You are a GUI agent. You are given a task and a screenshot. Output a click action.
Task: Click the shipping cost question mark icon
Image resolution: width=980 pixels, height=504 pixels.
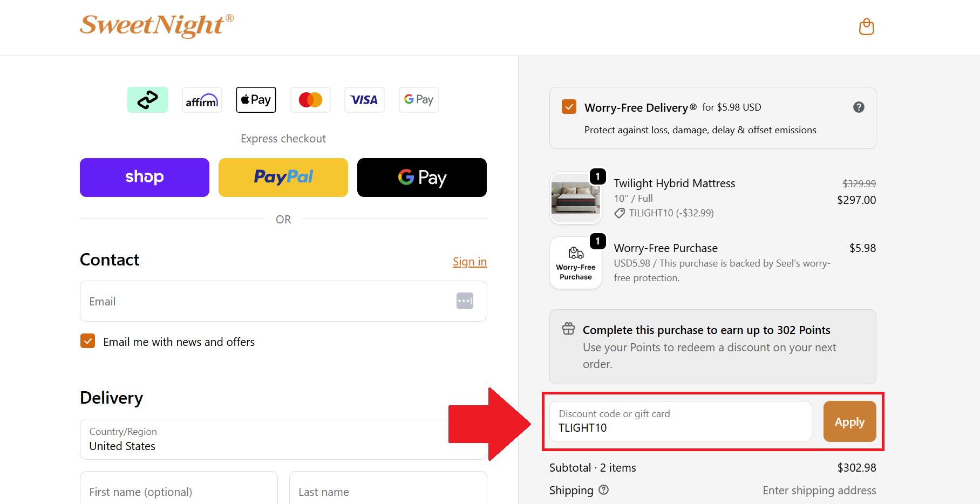[x=603, y=490]
